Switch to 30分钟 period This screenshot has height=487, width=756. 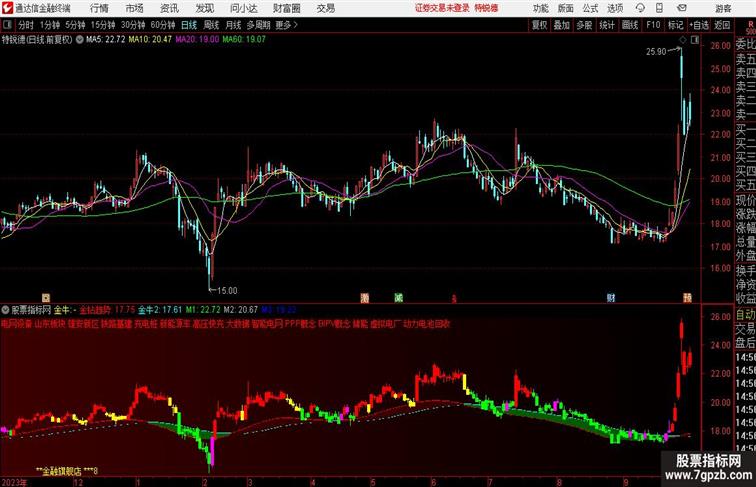point(133,25)
